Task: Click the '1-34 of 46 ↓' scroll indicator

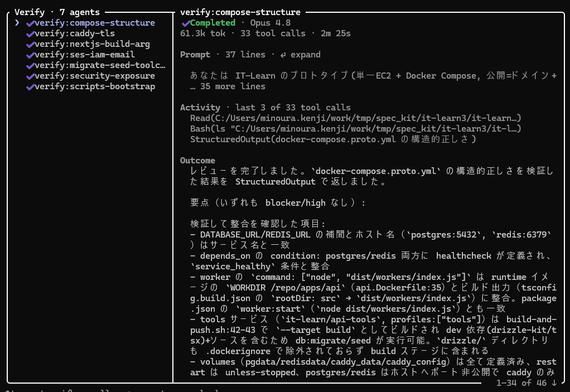Action: pyautogui.click(x=526, y=383)
